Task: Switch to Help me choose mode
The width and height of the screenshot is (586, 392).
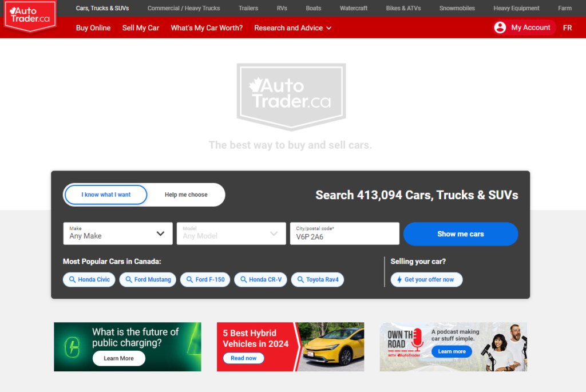Action: [186, 195]
